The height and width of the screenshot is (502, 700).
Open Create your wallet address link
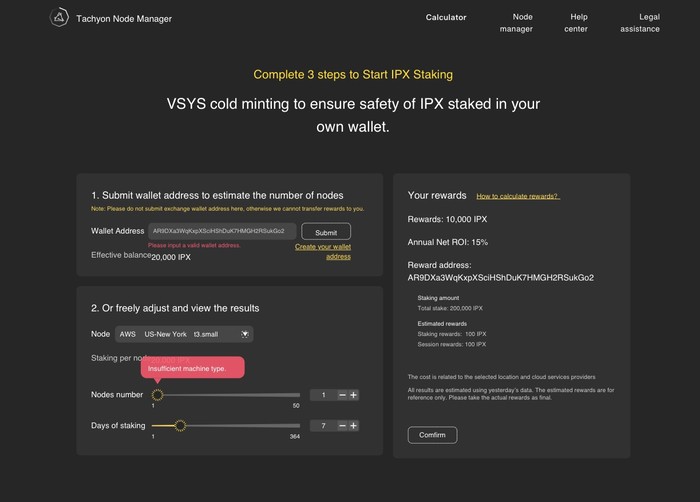click(x=323, y=251)
